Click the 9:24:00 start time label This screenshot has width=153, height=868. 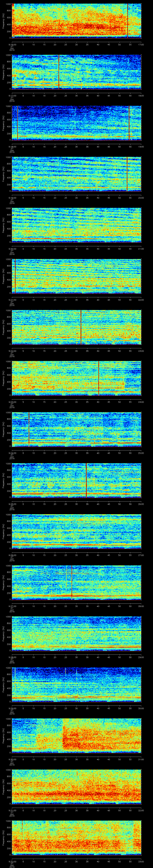(x=12, y=453)
